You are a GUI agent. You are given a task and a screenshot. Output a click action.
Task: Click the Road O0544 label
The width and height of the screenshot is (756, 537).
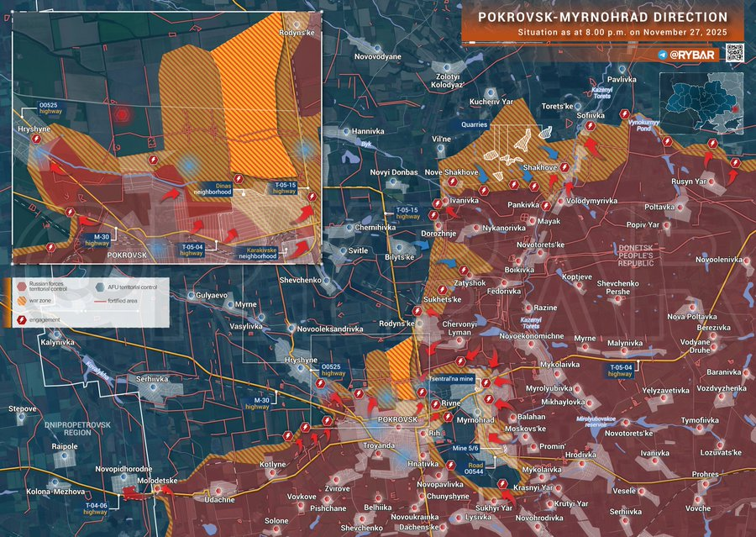tap(474, 468)
